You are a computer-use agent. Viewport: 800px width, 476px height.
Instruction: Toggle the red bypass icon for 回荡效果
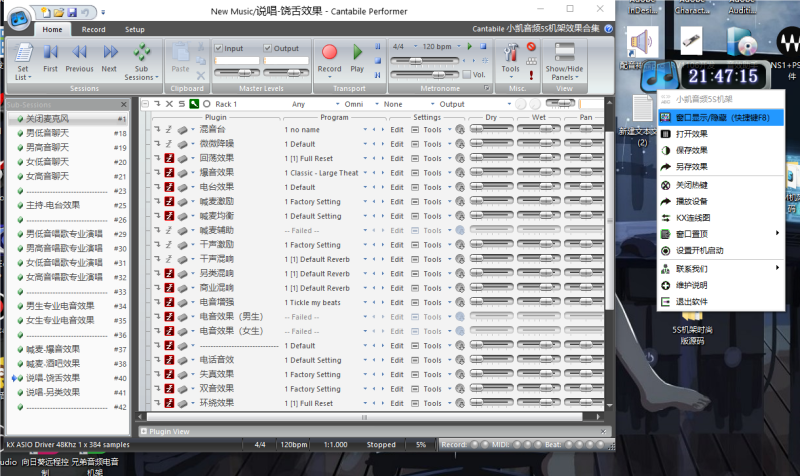[x=169, y=159]
